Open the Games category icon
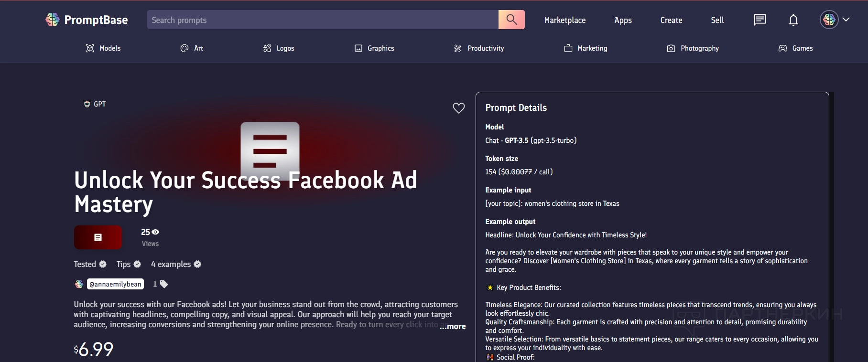868x362 pixels. 782,48
